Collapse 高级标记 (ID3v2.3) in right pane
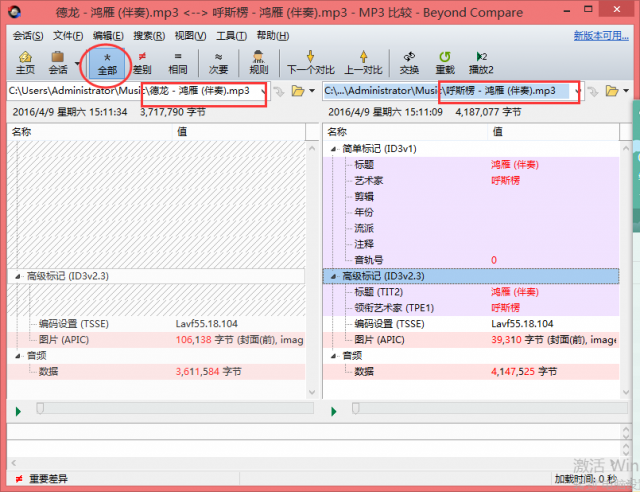The height and width of the screenshot is (492, 640). (333, 276)
